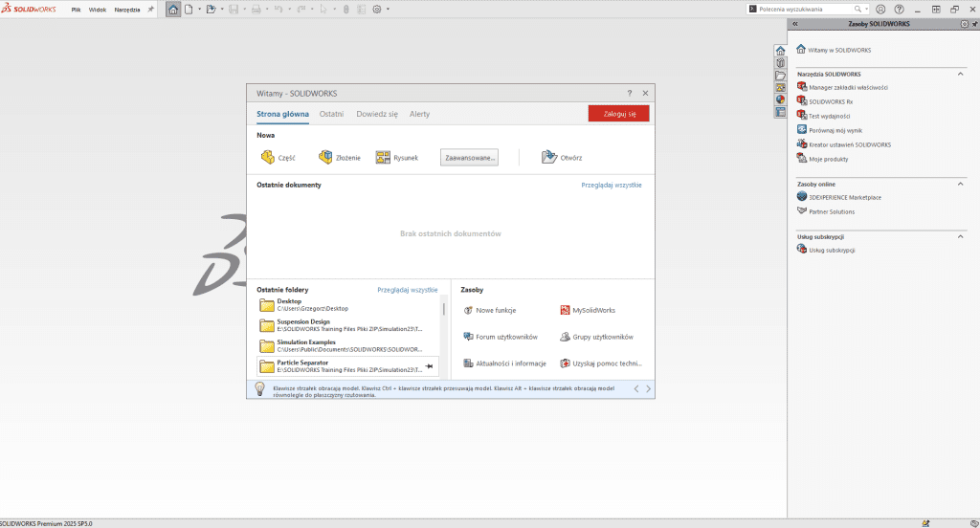Expand the options gear dropdown arrow

point(389,10)
